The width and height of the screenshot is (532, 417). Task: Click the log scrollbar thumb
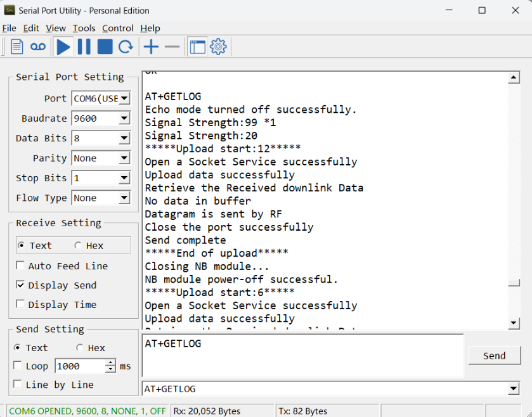click(x=514, y=283)
